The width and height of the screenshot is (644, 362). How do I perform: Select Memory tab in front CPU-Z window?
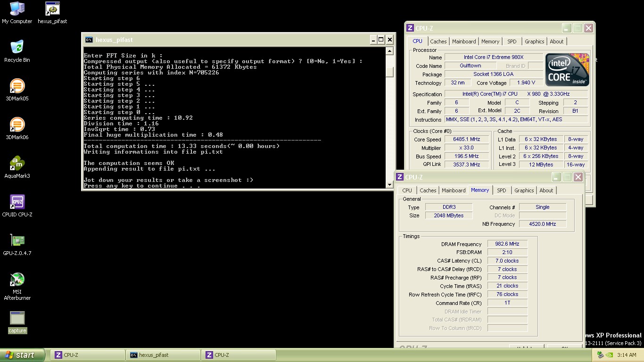tap(480, 190)
